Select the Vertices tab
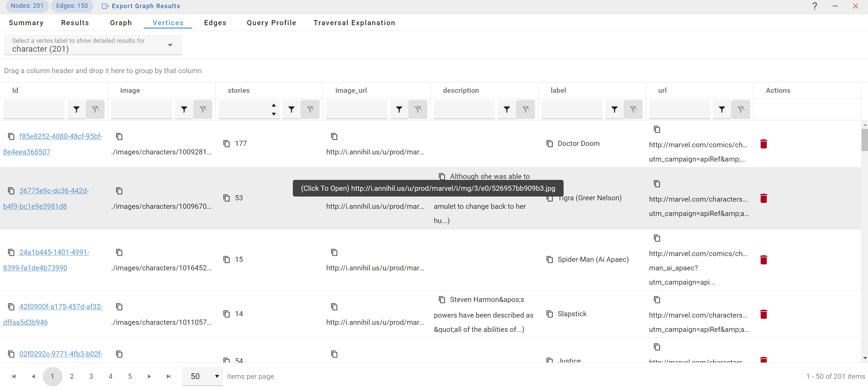 pyautogui.click(x=168, y=23)
